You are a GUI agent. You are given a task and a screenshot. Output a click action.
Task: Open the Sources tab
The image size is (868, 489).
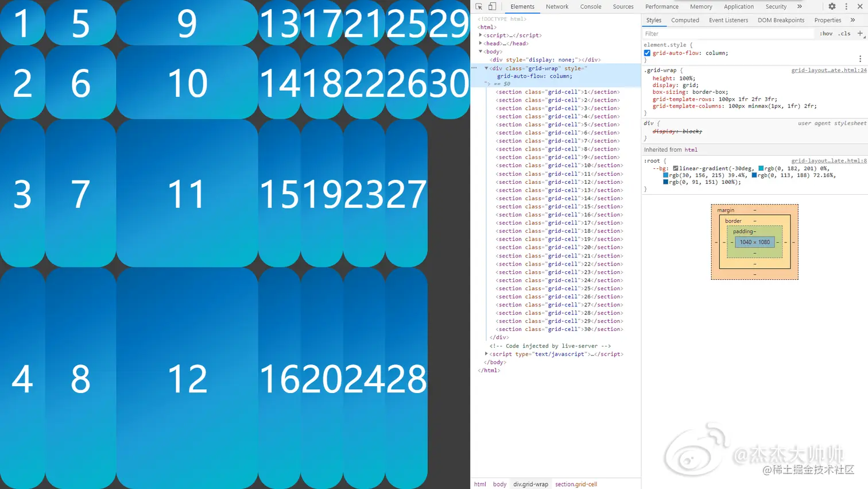click(623, 6)
